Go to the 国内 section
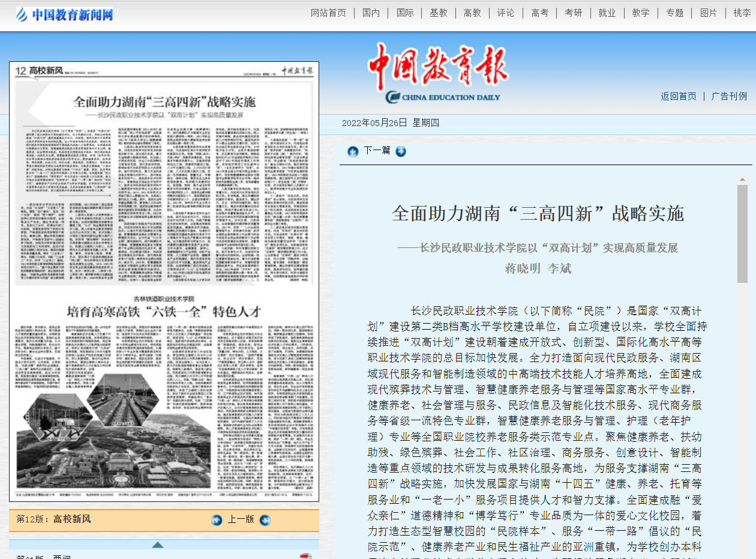The width and height of the screenshot is (756, 559). tap(371, 13)
